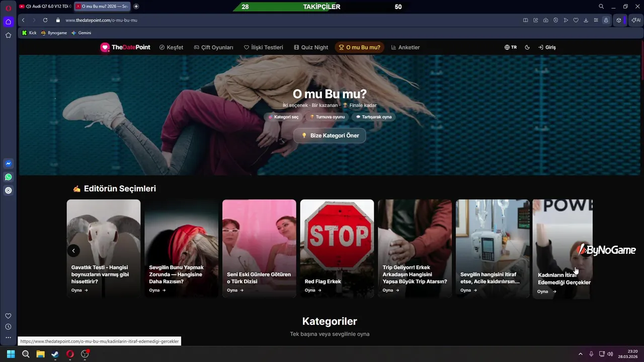Image resolution: width=644 pixels, height=362 pixels.
Task: Open the Windows Start menu
Action: click(x=11, y=354)
